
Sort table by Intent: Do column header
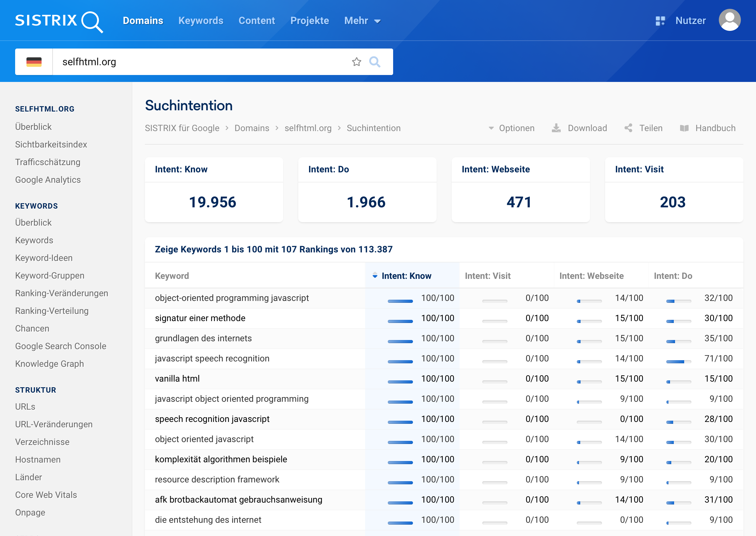(x=673, y=276)
